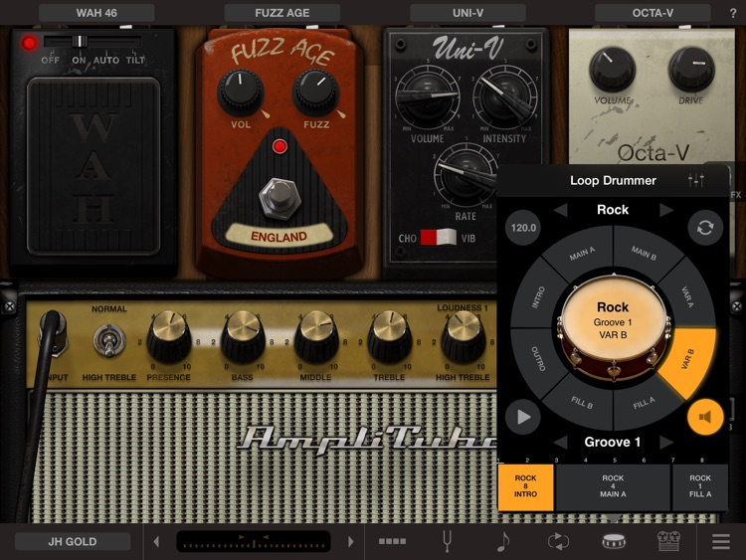
Task: Click the FX label at right edge
Action: pyautogui.click(x=735, y=195)
